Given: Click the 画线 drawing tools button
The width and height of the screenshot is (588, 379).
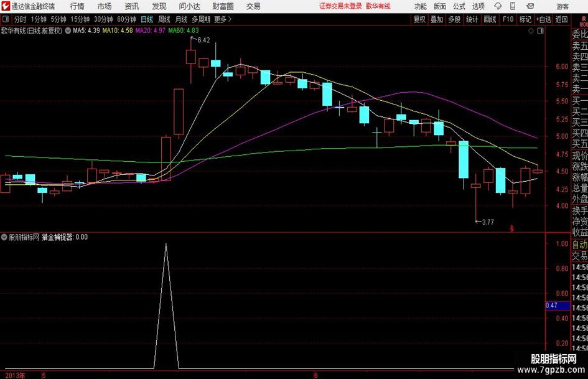Looking at the screenshot, I should coord(490,19).
